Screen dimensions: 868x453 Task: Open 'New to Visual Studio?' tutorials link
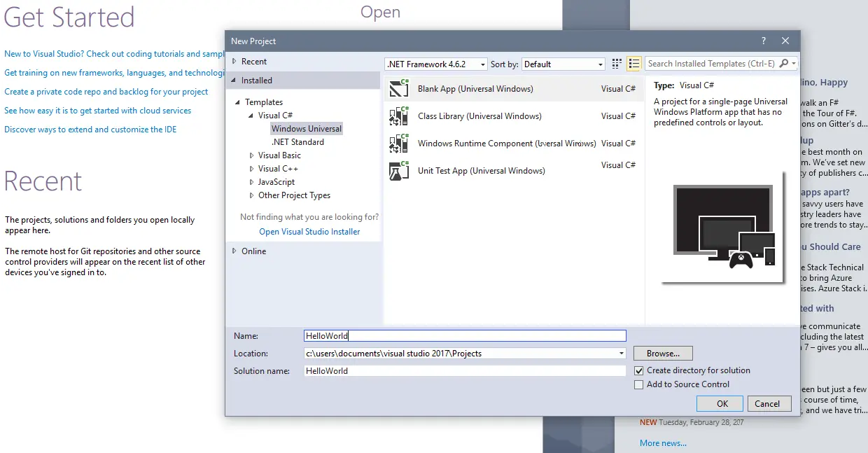tap(115, 54)
